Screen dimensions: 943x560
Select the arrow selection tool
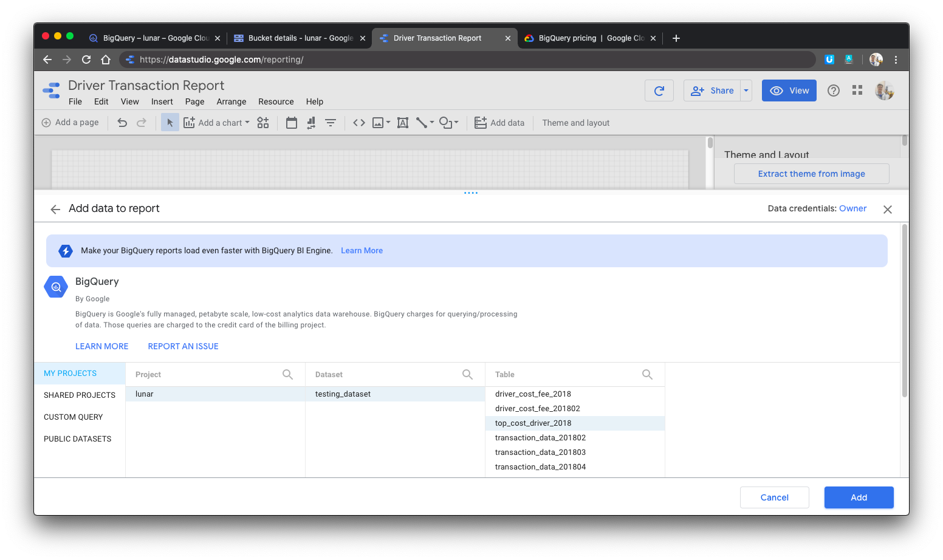coord(170,122)
